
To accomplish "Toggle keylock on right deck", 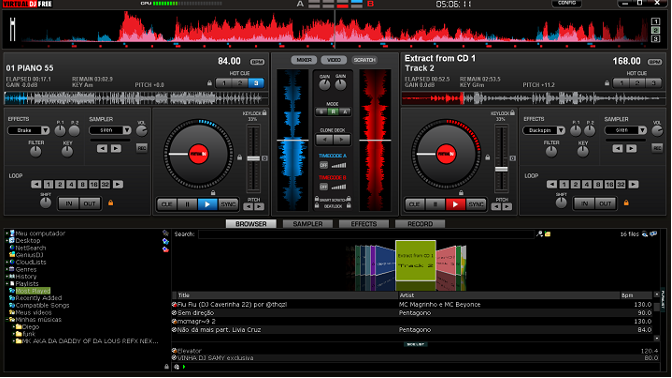I will pos(512,113).
